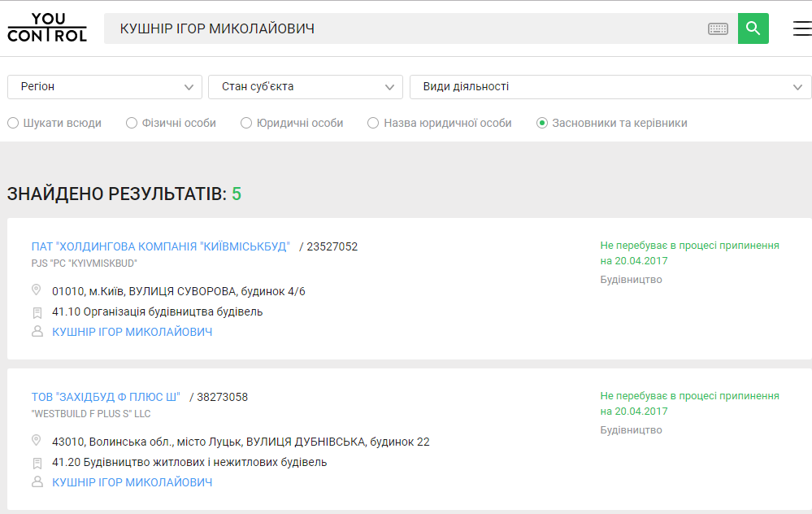Image resolution: width=812 pixels, height=514 pixels.
Task: Click location pin icon for Київміськбуд address
Action: click(37, 290)
